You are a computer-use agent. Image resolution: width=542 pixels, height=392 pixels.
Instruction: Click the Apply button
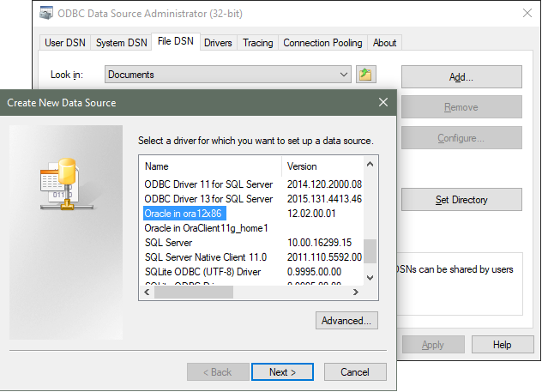(433, 345)
